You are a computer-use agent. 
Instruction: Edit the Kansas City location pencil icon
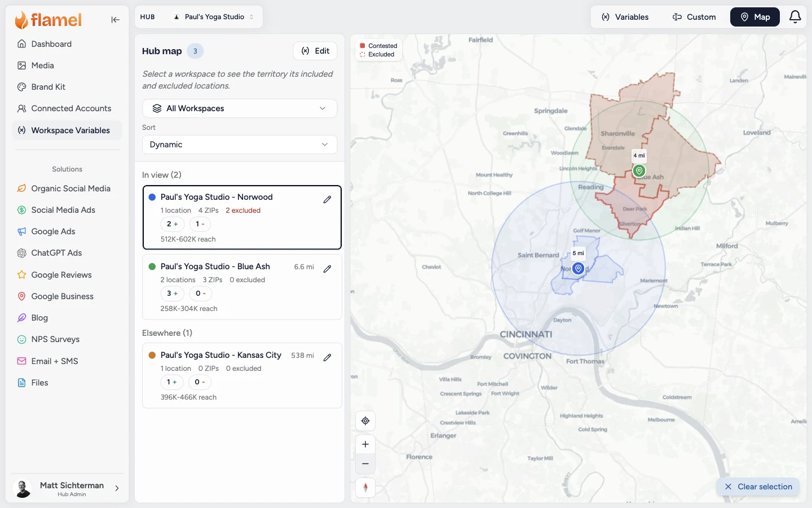pos(327,357)
